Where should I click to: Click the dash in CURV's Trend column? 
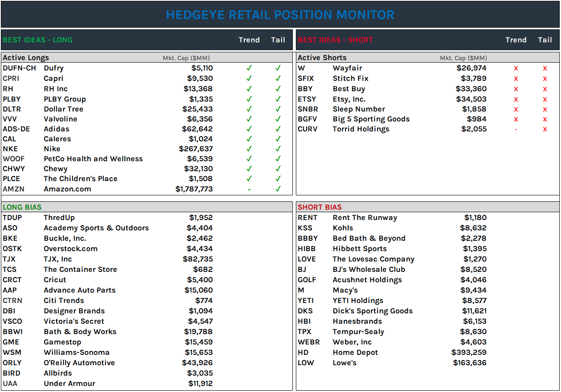[x=516, y=129]
